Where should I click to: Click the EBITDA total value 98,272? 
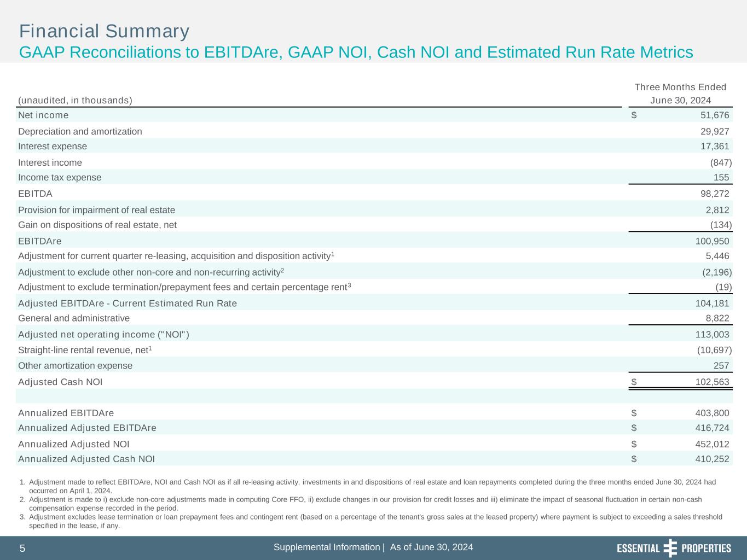pyautogui.click(x=714, y=194)
